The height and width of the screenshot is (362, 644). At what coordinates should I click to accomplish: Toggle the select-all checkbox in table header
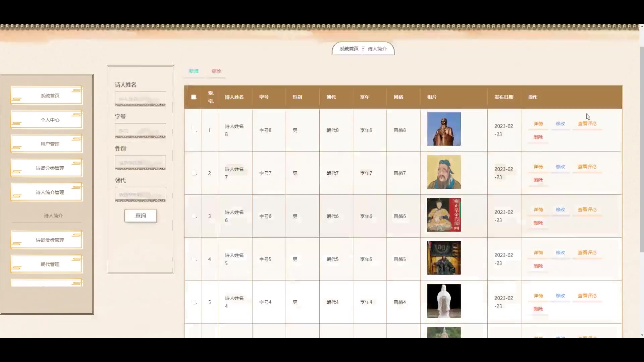(x=194, y=97)
